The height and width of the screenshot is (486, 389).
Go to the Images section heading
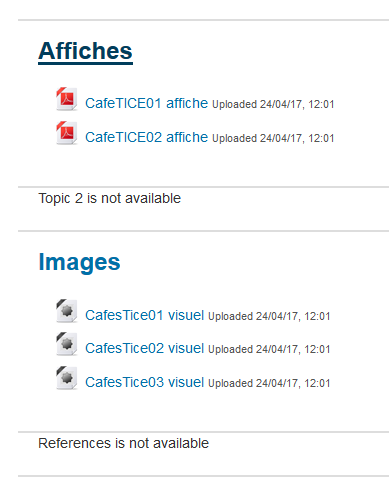pyautogui.click(x=79, y=262)
